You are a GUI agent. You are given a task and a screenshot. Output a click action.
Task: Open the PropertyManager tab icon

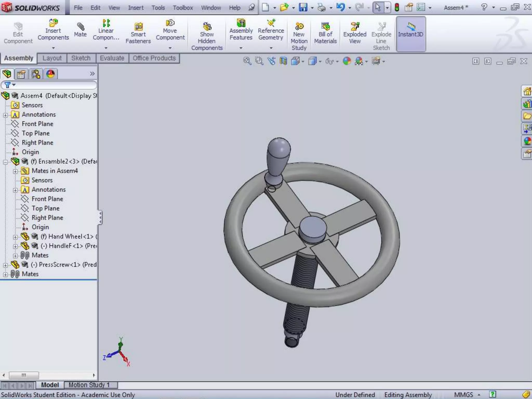point(21,74)
